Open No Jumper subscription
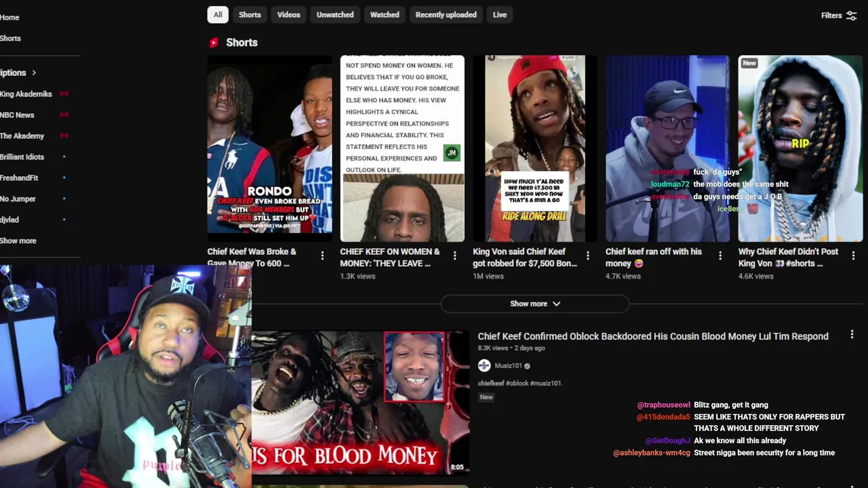Screen dimensions: 868x488 pyautogui.click(x=18, y=199)
